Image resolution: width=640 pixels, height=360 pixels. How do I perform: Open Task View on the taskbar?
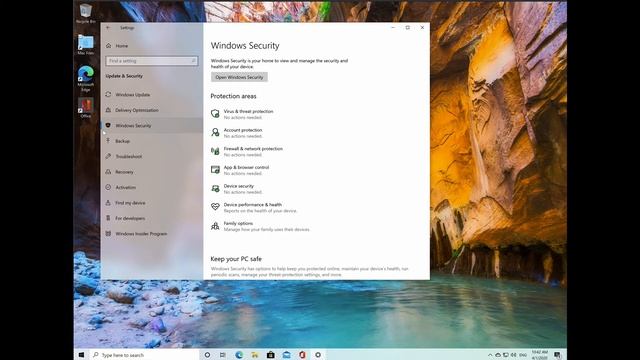[x=222, y=355]
